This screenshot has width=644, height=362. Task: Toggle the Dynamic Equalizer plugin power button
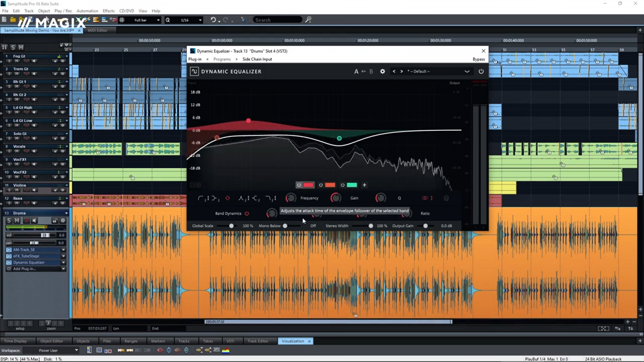(481, 72)
